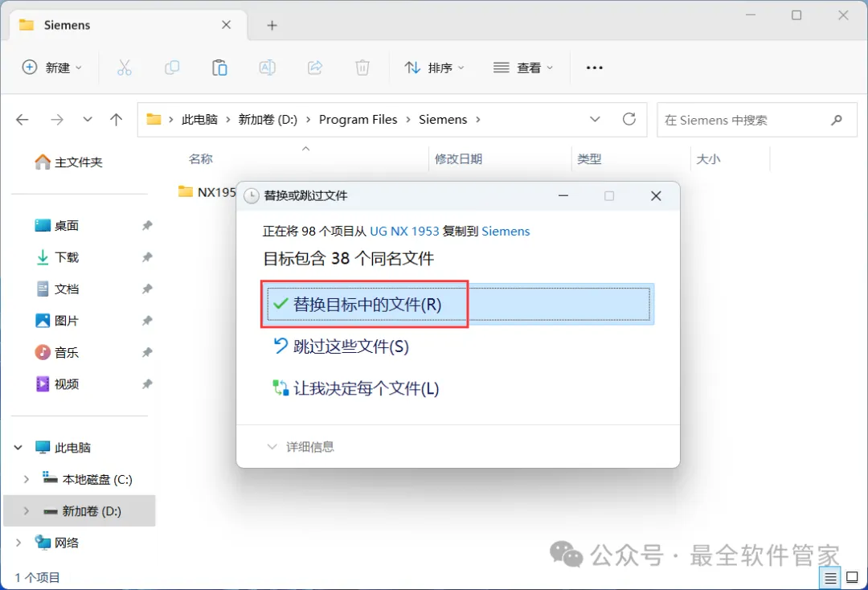Expand 新加卷 (D:) tree node

pos(26,511)
